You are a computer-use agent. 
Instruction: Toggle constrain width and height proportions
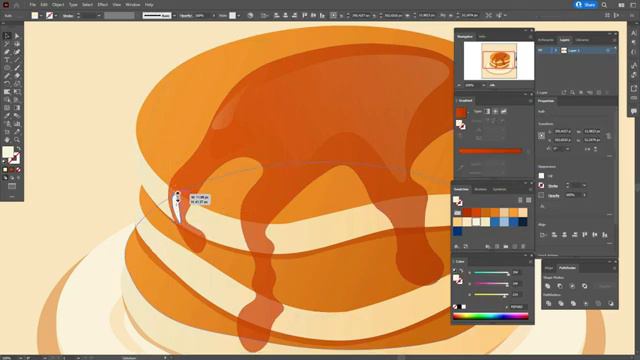tap(609, 136)
